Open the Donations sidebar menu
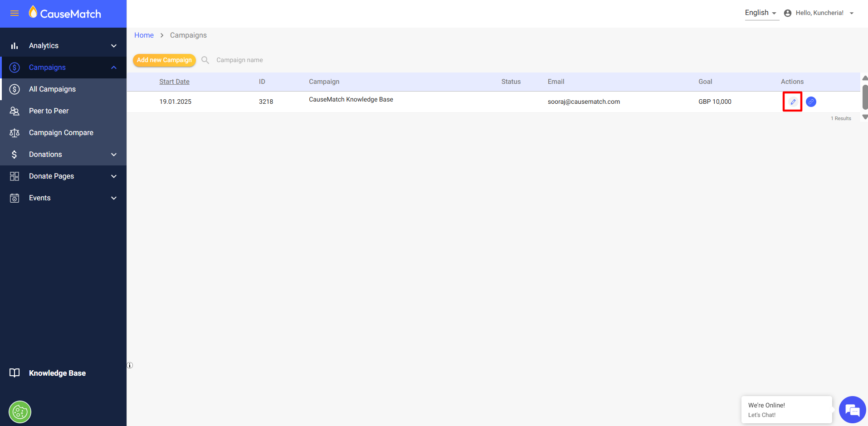Screen dimensions: 868x426 tap(63, 155)
